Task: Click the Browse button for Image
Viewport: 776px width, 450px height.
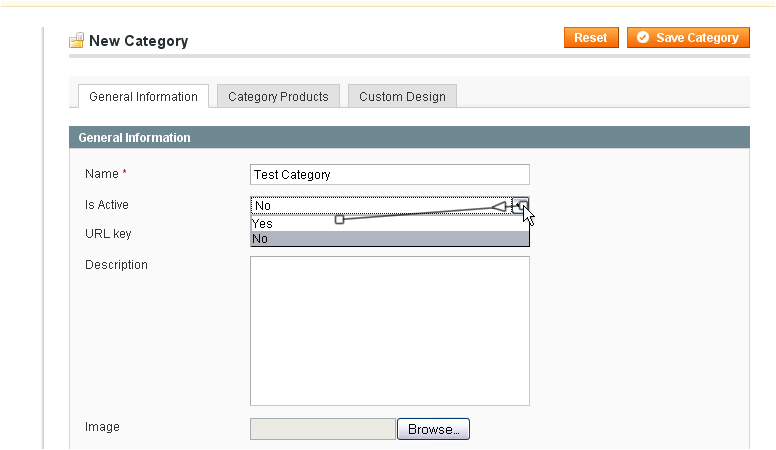Action: (433, 429)
